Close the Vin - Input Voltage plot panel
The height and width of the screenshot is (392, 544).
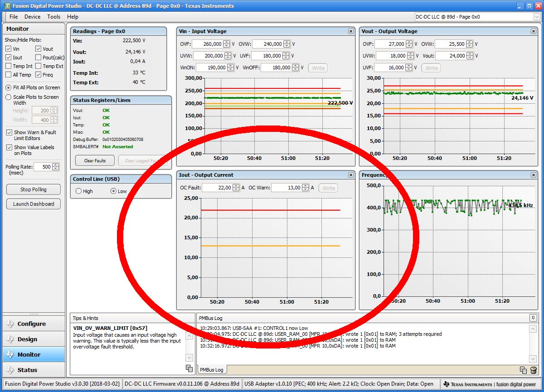351,31
